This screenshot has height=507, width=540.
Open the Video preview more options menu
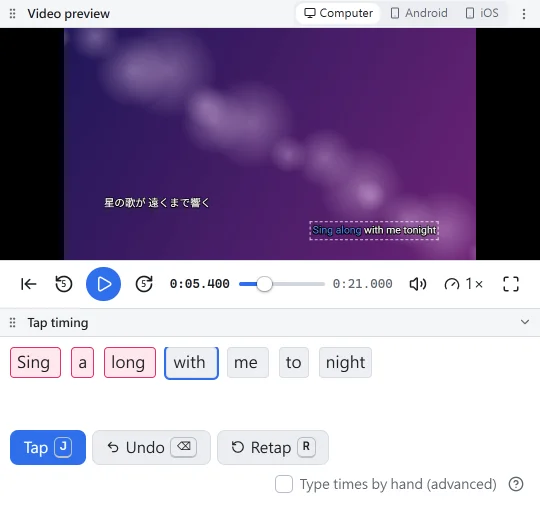pyautogui.click(x=524, y=14)
